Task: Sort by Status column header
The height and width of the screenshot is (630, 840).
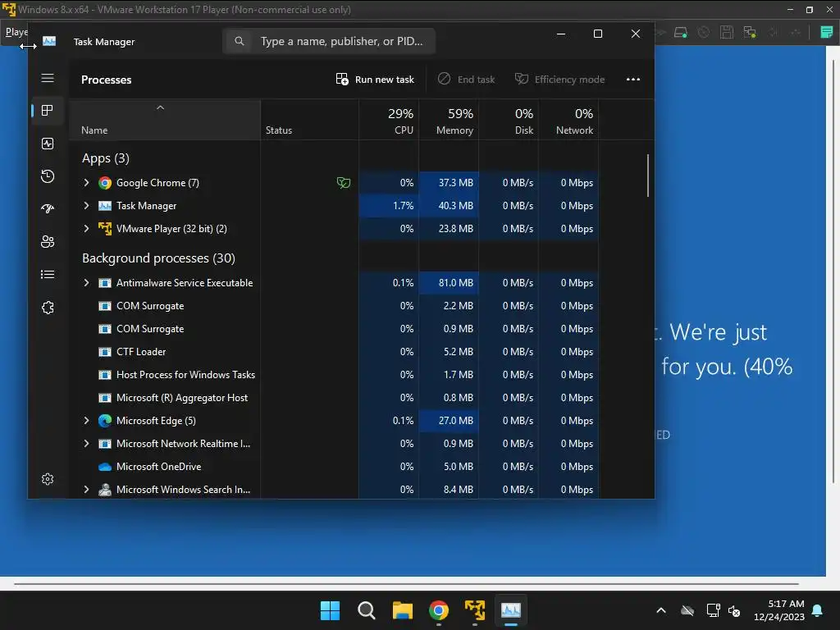Action: click(x=309, y=120)
